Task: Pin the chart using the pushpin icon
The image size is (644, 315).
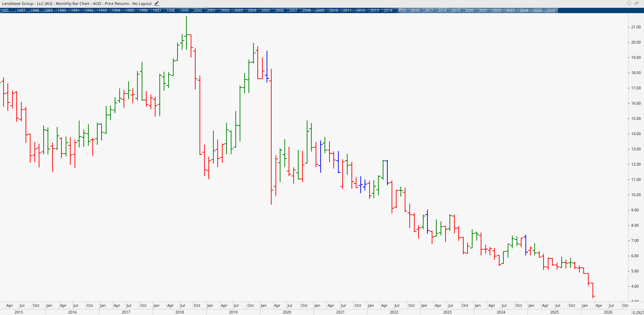Action: pyautogui.click(x=637, y=3)
